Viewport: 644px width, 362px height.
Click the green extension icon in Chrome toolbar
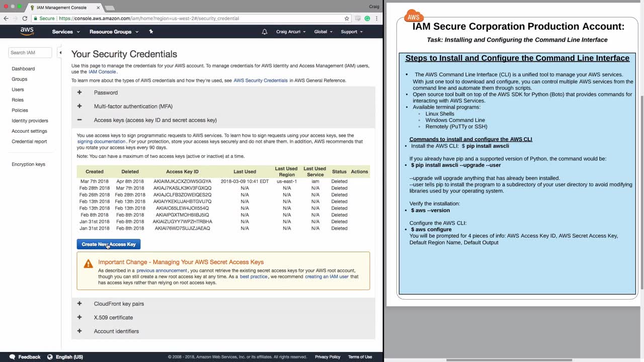click(367, 19)
